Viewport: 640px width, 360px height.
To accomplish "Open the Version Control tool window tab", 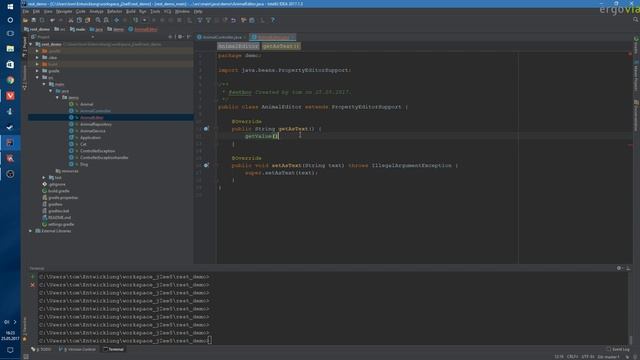I will click(78, 349).
